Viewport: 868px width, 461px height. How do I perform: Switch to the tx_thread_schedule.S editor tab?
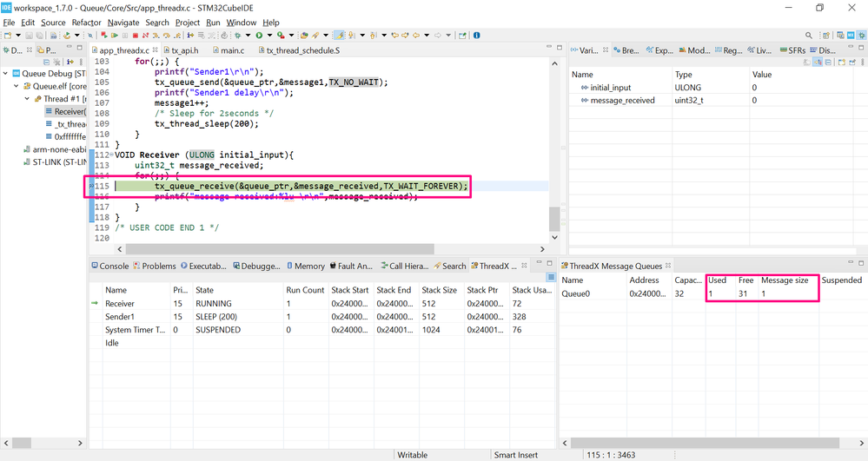click(298, 50)
